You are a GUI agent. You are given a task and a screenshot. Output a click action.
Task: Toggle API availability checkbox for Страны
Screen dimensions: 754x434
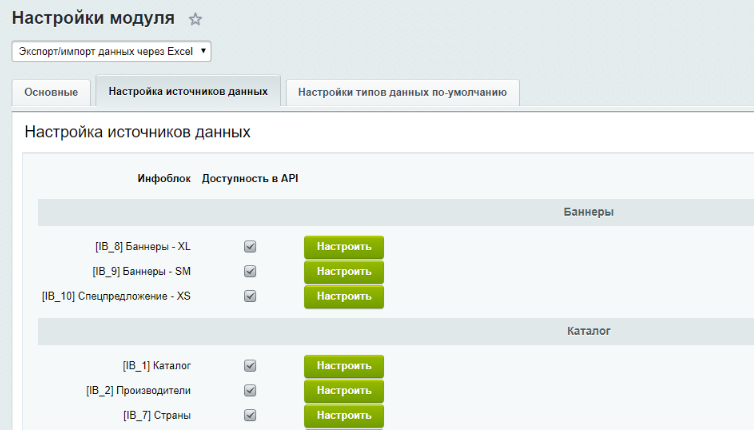coord(251,415)
